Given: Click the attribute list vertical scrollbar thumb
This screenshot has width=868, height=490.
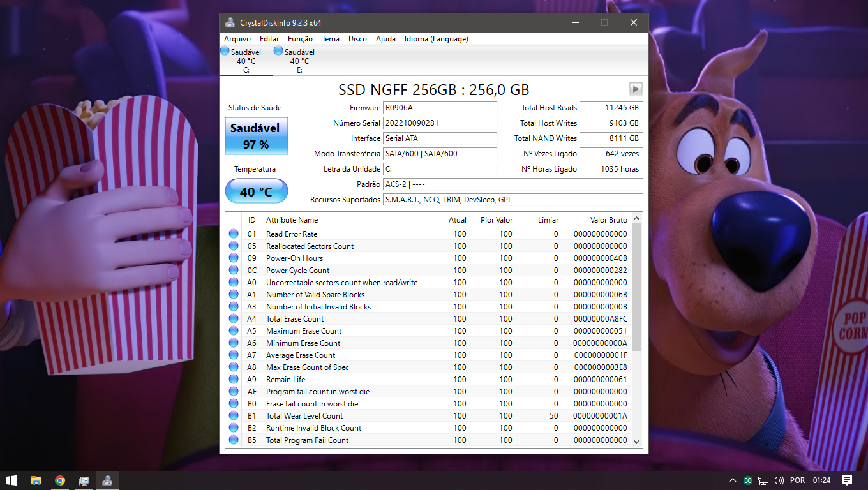Looking at the screenshot, I should pyautogui.click(x=636, y=287).
